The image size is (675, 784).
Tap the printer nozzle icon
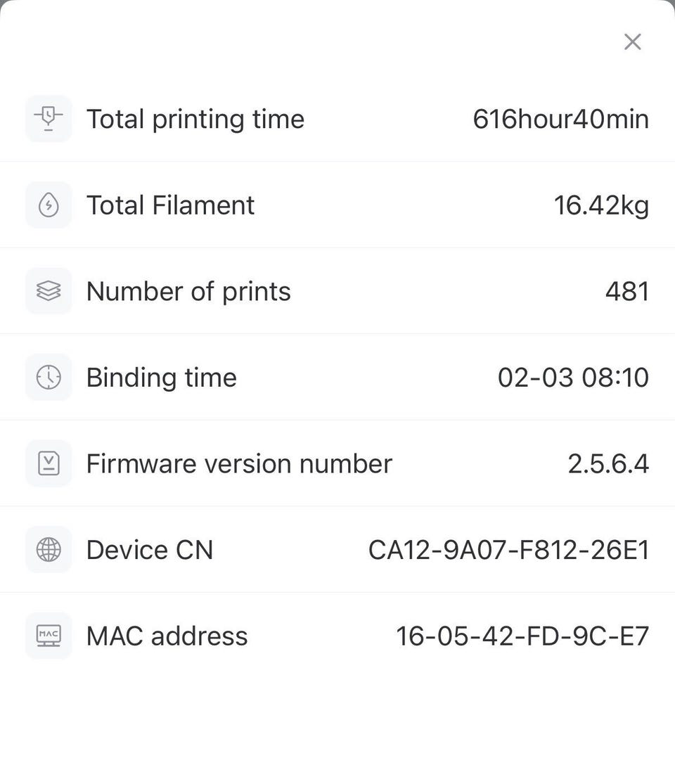click(x=49, y=119)
